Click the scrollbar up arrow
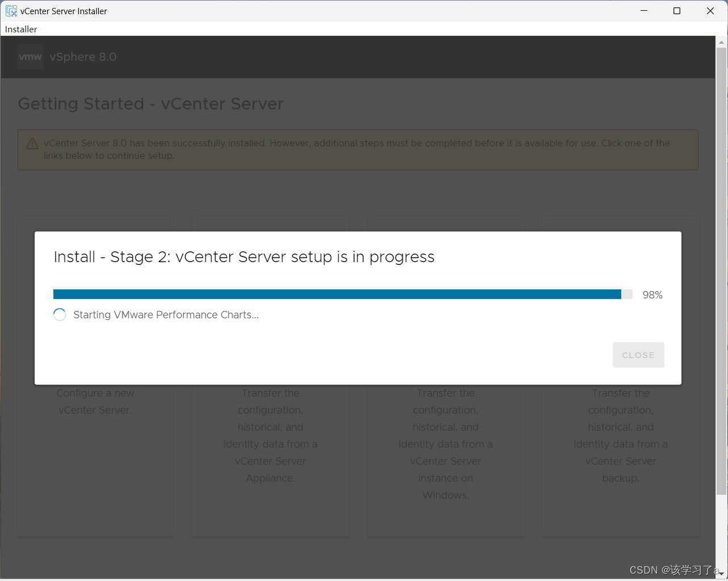 pos(721,41)
